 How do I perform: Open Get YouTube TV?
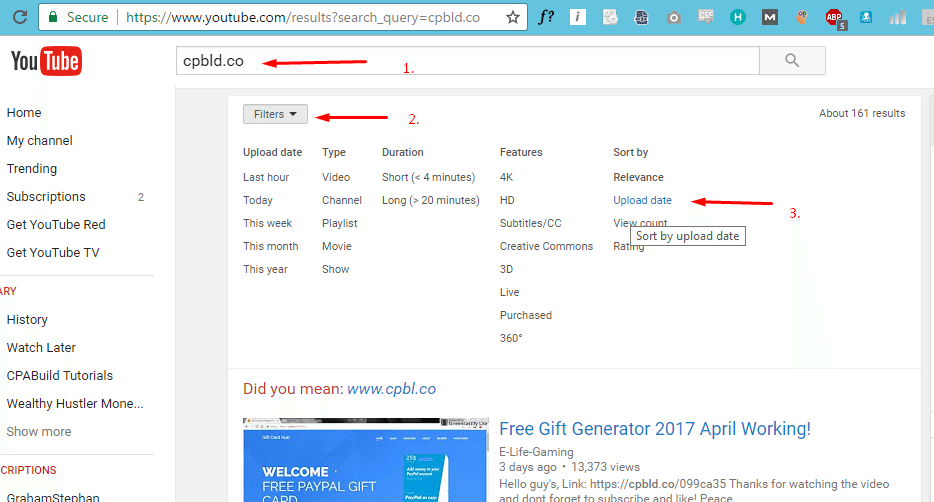pyautogui.click(x=53, y=252)
